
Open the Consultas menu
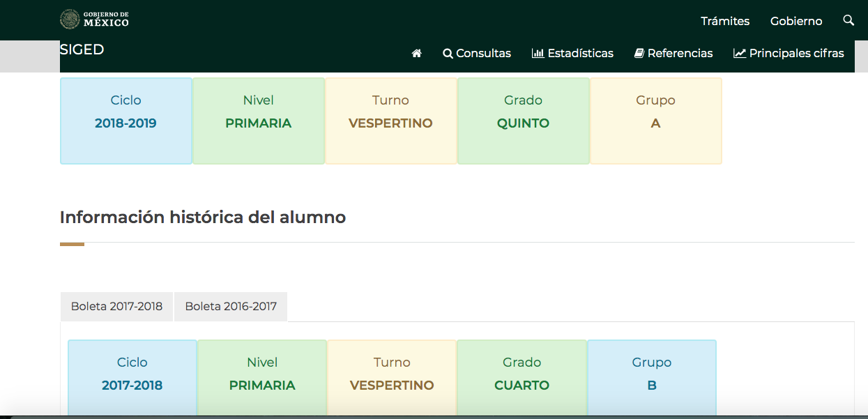tap(477, 54)
